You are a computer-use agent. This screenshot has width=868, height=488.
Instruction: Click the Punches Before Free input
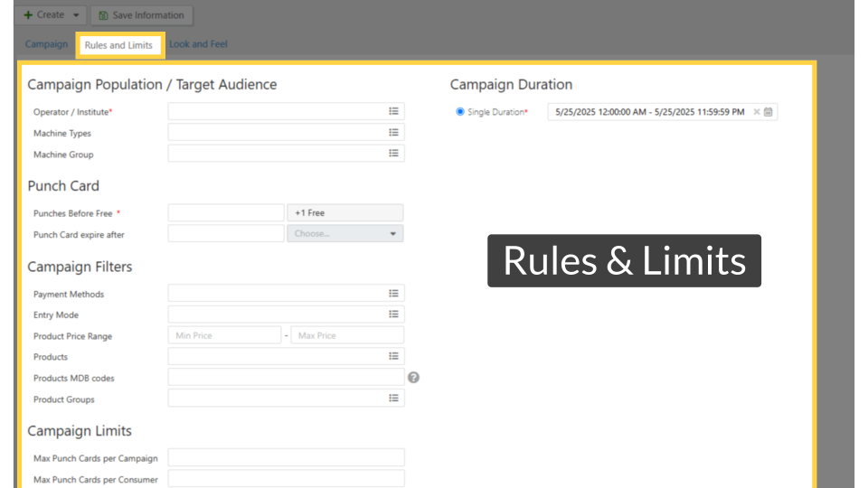tap(226, 212)
